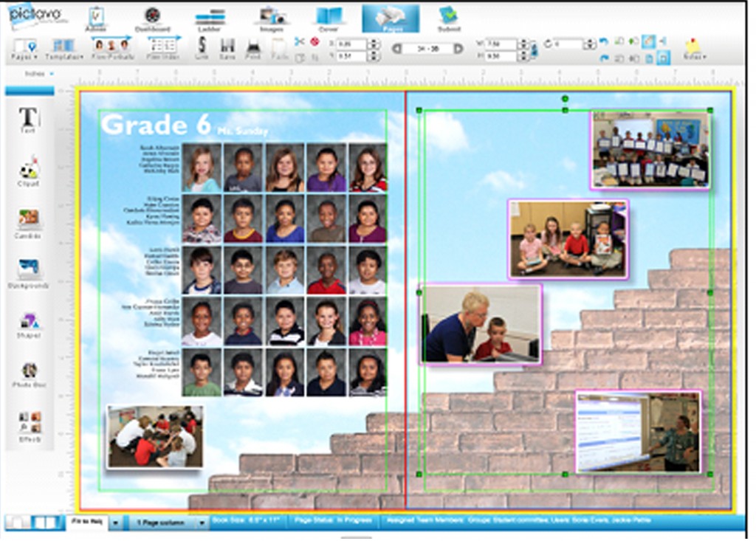Screen dimensions: 756x541
Task: Click the Y position input field
Action: click(351, 56)
